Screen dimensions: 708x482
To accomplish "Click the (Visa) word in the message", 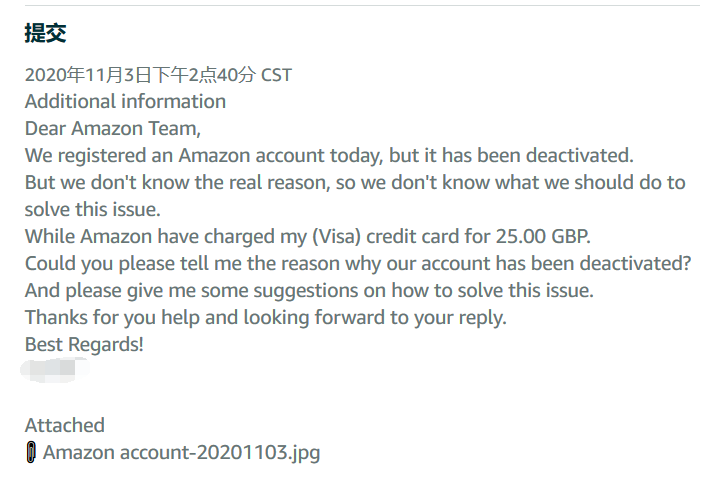I will pos(337,237).
